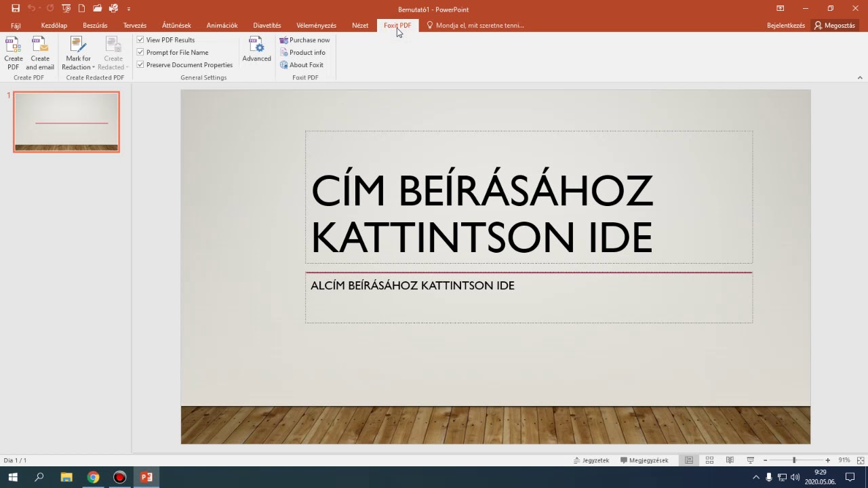Switch to Reading view
Screen dimensions: 868x488
coord(730,460)
